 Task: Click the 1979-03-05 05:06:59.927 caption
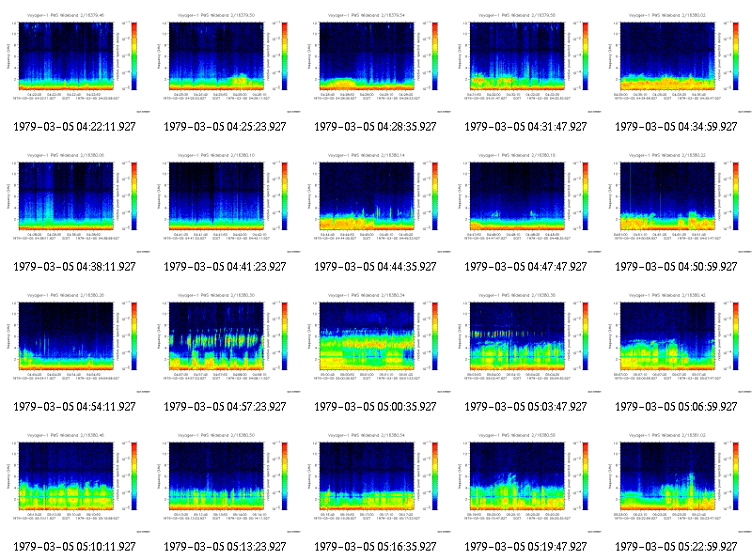(x=676, y=407)
